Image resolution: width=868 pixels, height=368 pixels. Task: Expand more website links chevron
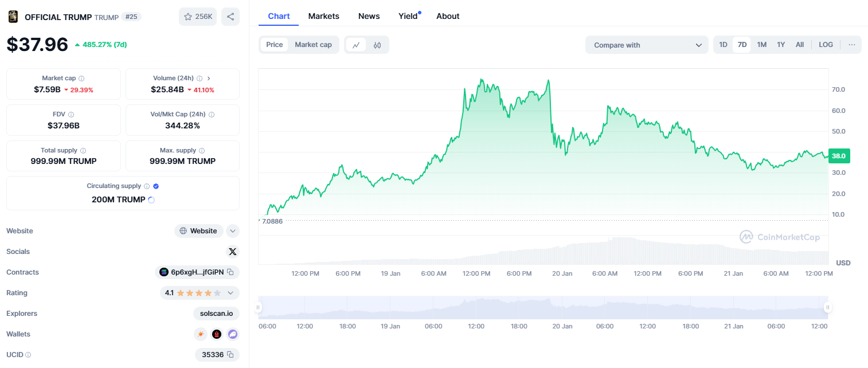(233, 231)
